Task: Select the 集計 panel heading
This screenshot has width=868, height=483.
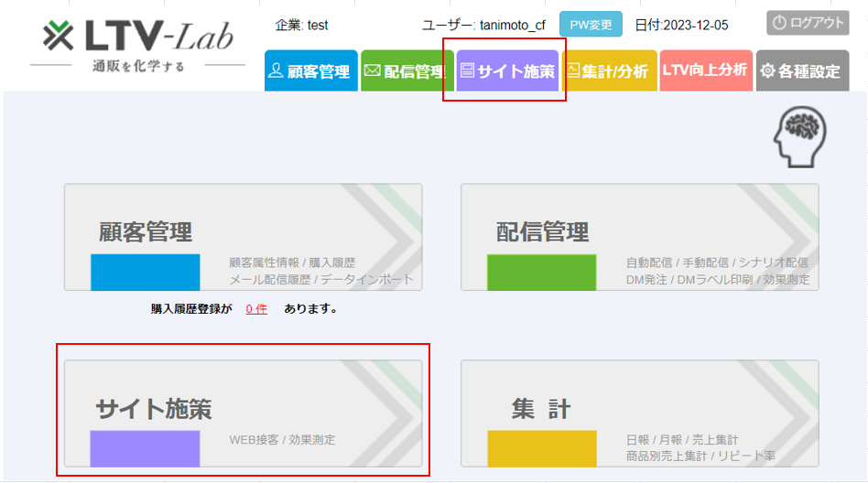Action: point(540,409)
